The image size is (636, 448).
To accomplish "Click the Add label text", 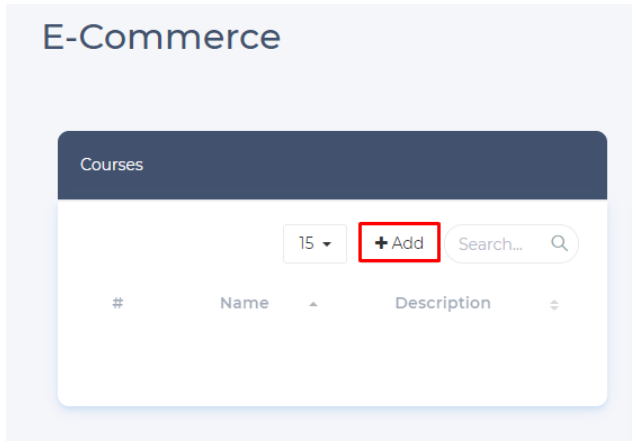I will click(407, 243).
